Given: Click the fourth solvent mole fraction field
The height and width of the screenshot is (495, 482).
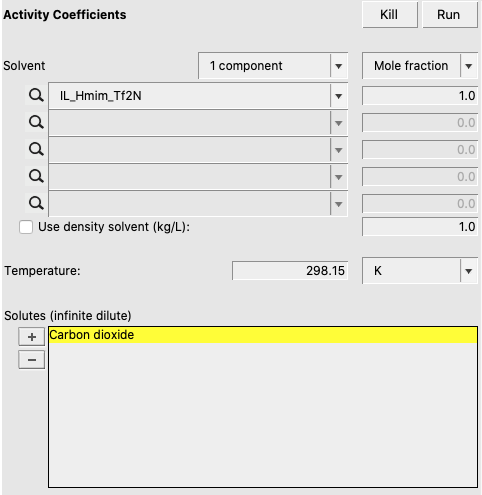Looking at the screenshot, I should (x=420, y=176).
